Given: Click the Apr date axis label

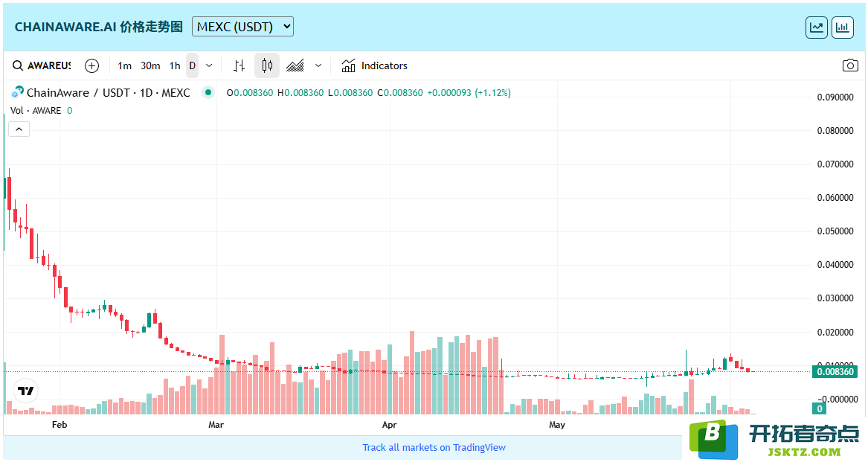Looking at the screenshot, I should (x=389, y=425).
